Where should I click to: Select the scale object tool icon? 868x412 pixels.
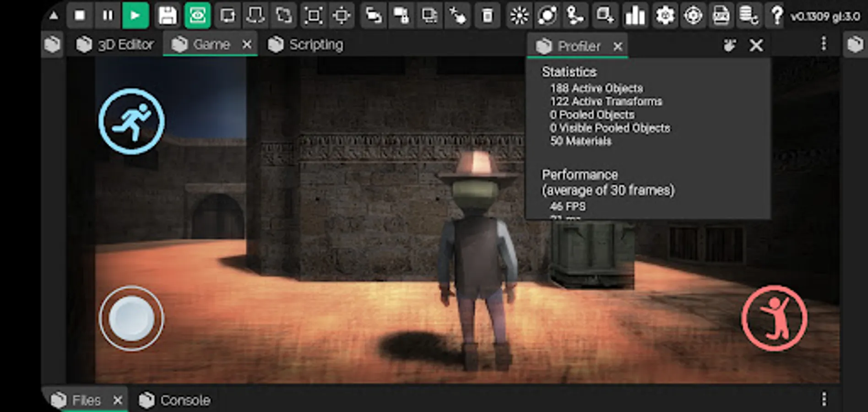tap(284, 16)
